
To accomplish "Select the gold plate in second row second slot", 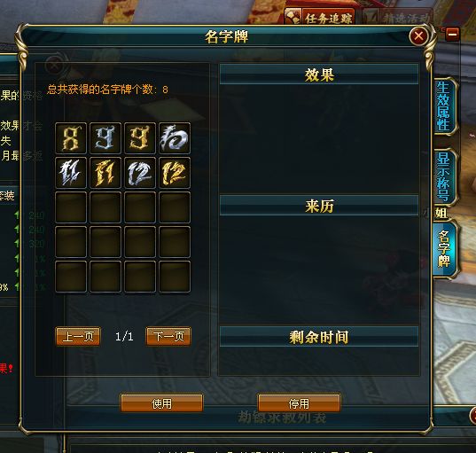I will click(x=105, y=173).
